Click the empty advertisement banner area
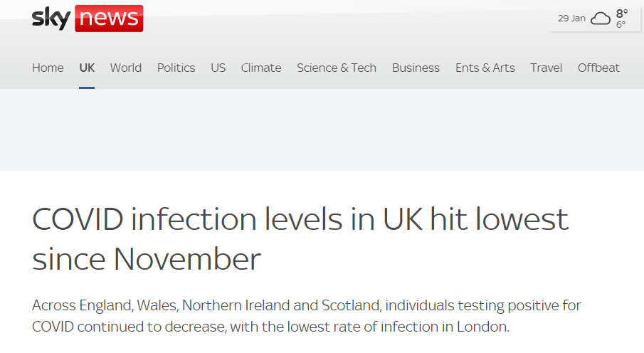The height and width of the screenshot is (353, 644). [322, 130]
